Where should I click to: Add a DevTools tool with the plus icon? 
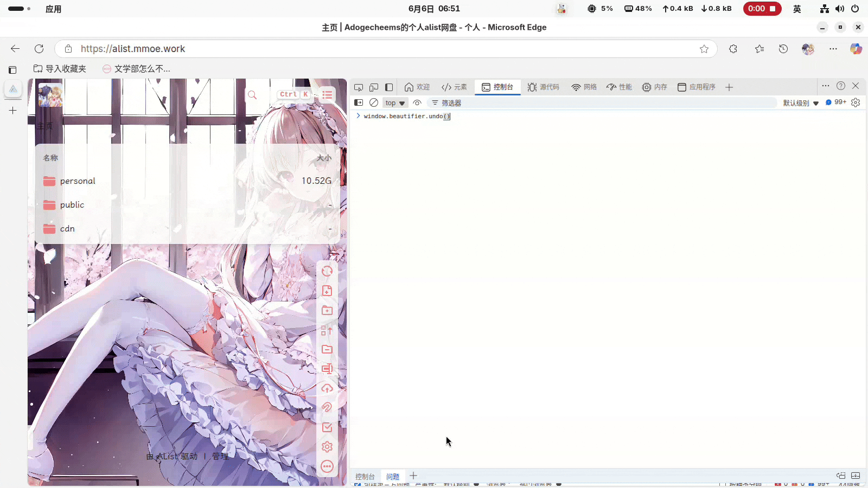(729, 87)
